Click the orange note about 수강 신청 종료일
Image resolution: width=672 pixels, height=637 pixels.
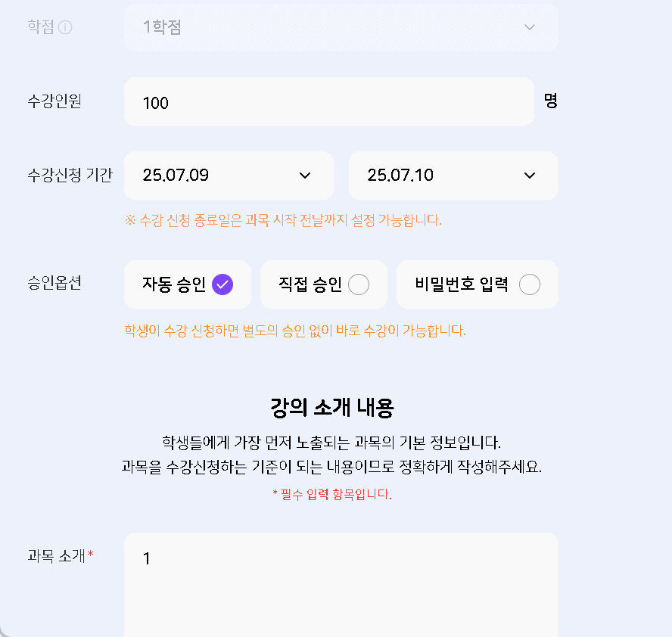283,220
